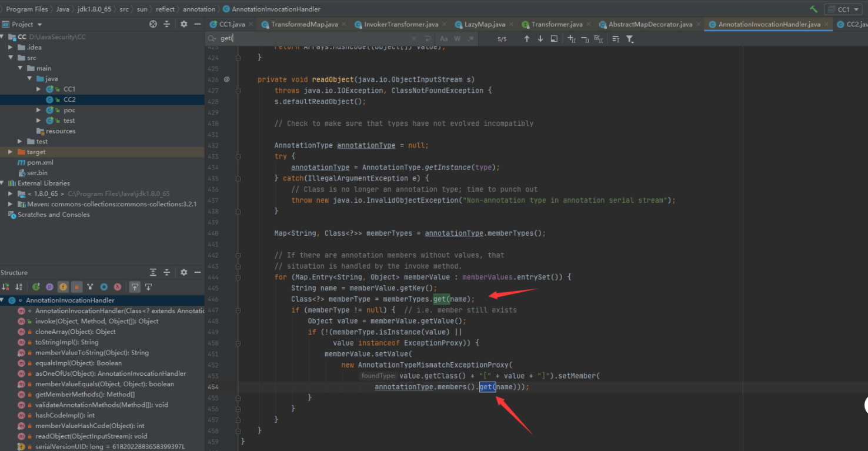Expand the .idea folder
Image resolution: width=868 pixels, height=451 pixels.
(x=11, y=47)
